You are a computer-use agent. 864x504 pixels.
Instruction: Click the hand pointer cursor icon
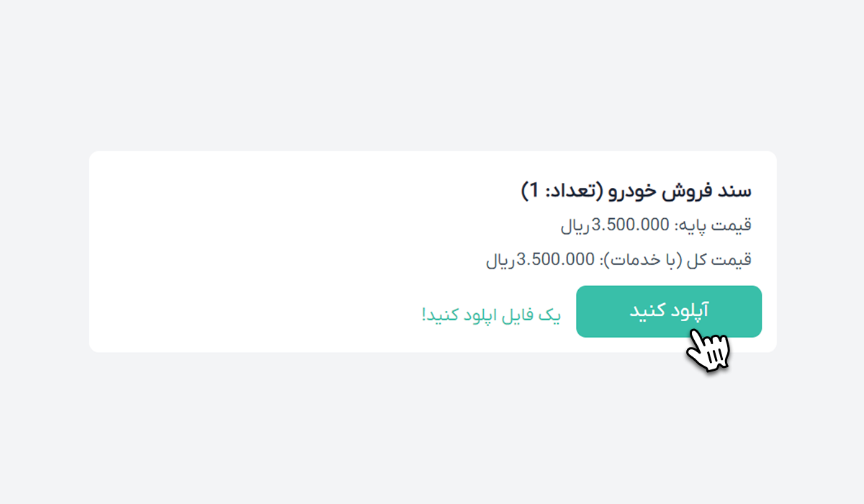pyautogui.click(x=708, y=351)
